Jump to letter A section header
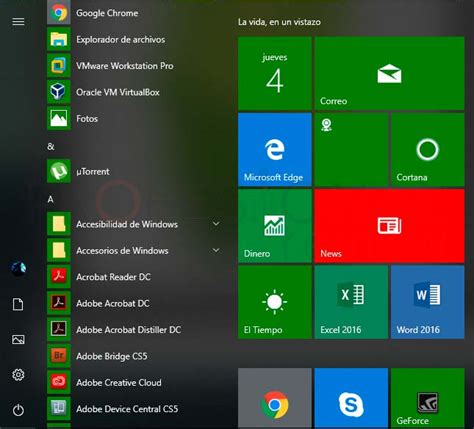The width and height of the screenshot is (474, 429). (50, 199)
